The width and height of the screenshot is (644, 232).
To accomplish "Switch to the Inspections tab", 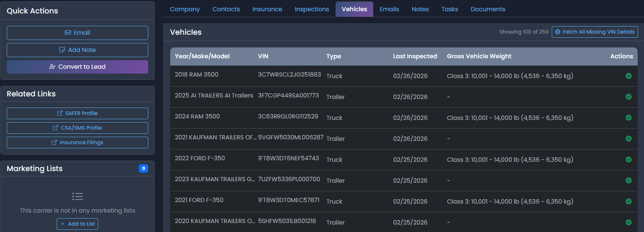I will pyautogui.click(x=312, y=9).
